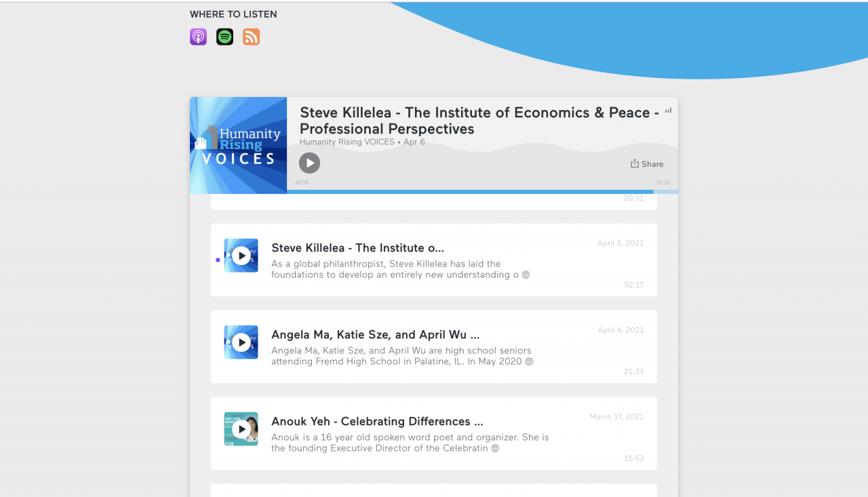Open the RSS feed link
This screenshot has width=868, height=497.
[252, 37]
